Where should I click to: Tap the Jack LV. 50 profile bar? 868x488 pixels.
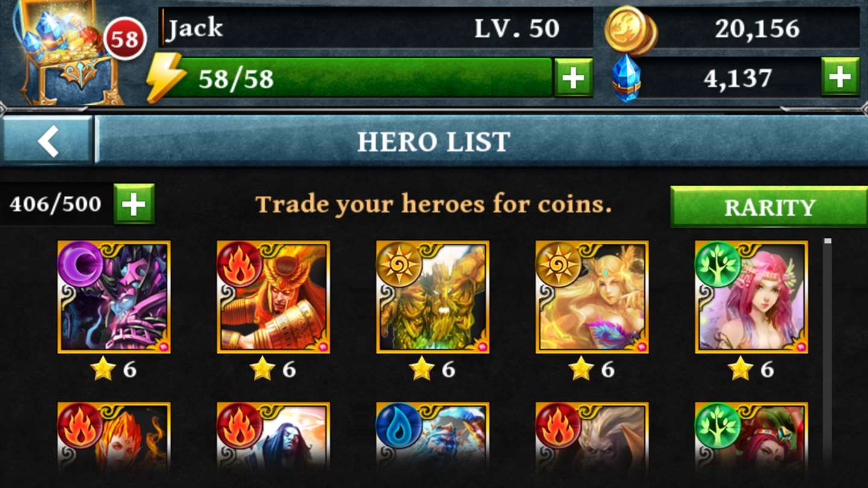click(x=376, y=28)
